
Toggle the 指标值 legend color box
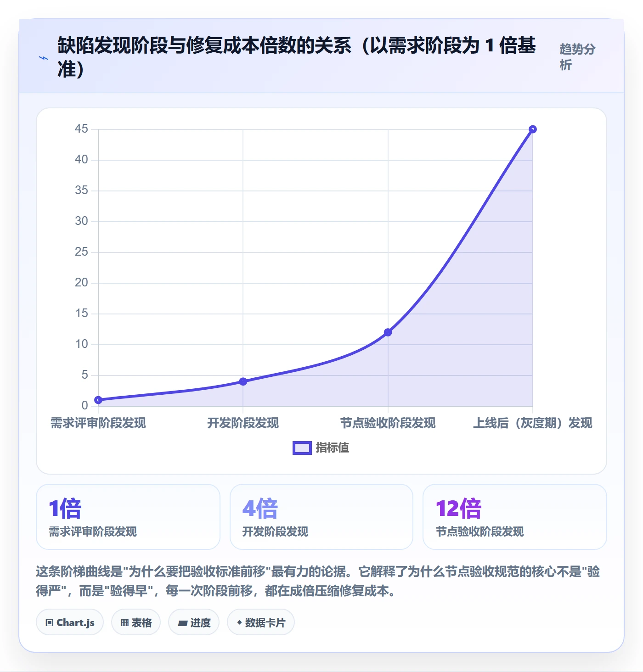[x=302, y=448]
